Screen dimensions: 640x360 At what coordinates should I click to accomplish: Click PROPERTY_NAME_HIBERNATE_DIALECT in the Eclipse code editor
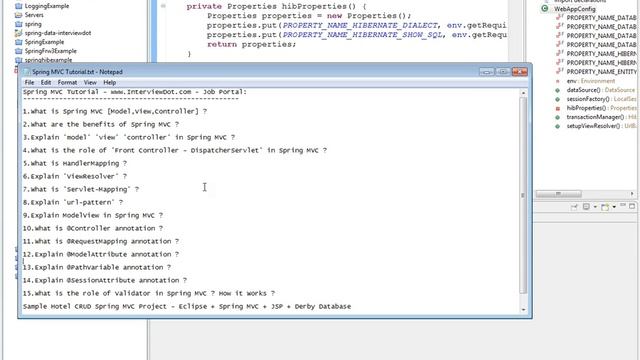(x=360, y=25)
